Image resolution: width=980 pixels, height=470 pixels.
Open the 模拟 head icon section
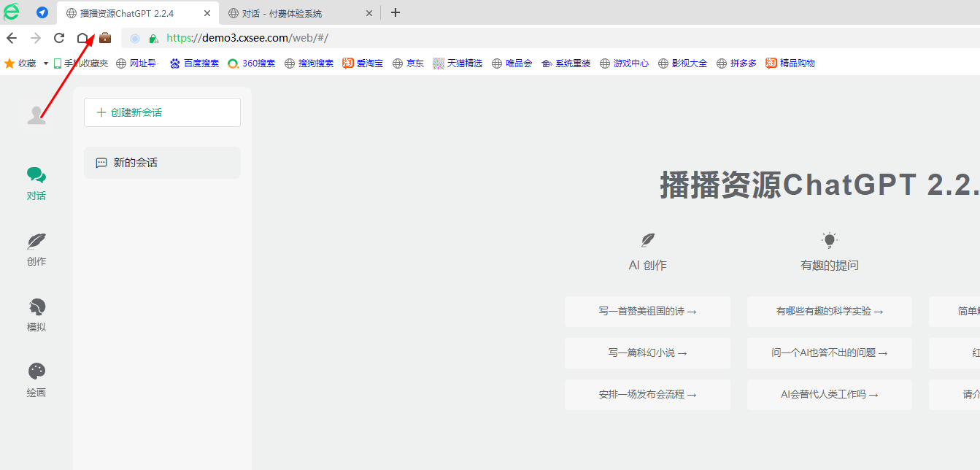pyautogui.click(x=36, y=315)
